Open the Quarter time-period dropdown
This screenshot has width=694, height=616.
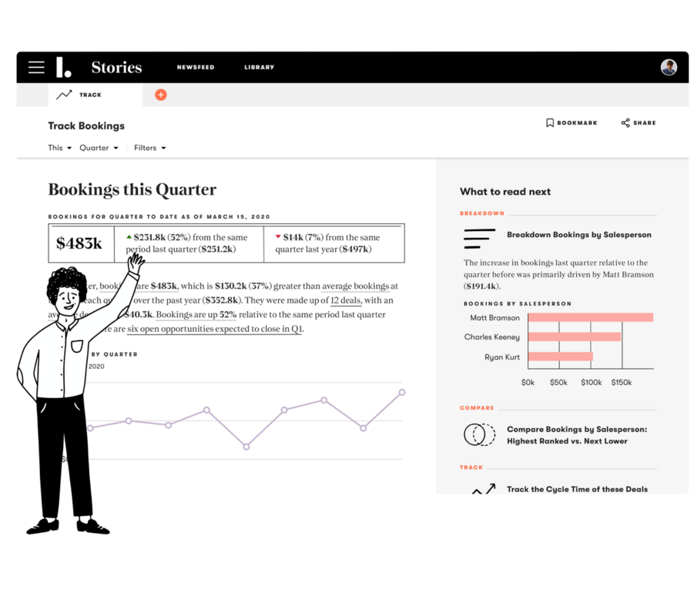coord(98,147)
